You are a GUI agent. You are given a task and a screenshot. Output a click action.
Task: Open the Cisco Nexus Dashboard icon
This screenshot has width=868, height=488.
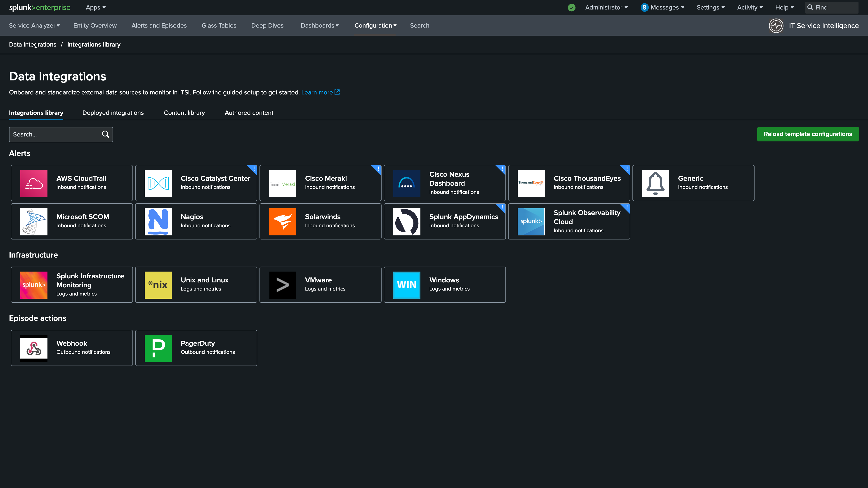click(x=407, y=183)
